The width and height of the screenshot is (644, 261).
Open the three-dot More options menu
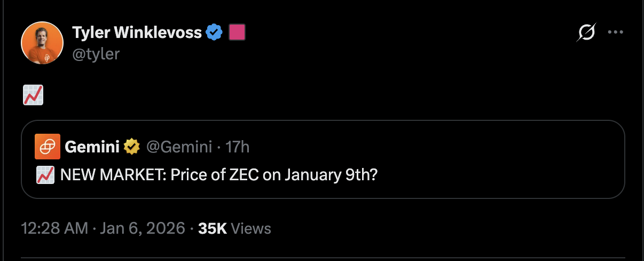click(616, 32)
